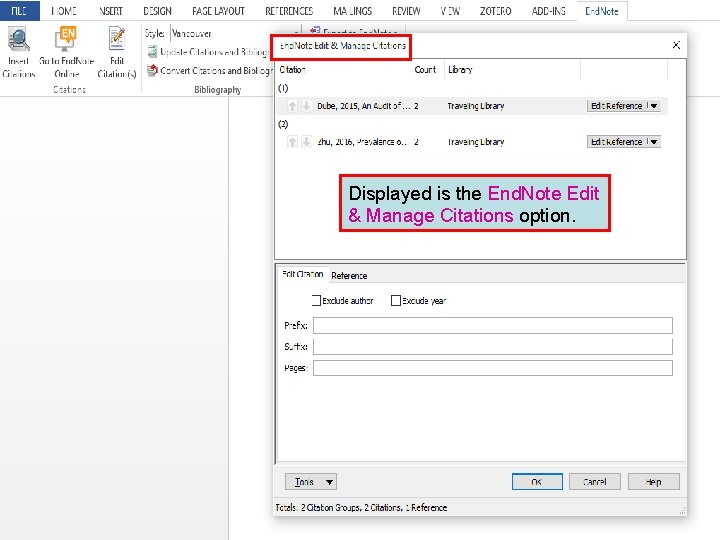720x540 pixels.
Task: Move Dube citation down arrow
Action: point(306,106)
